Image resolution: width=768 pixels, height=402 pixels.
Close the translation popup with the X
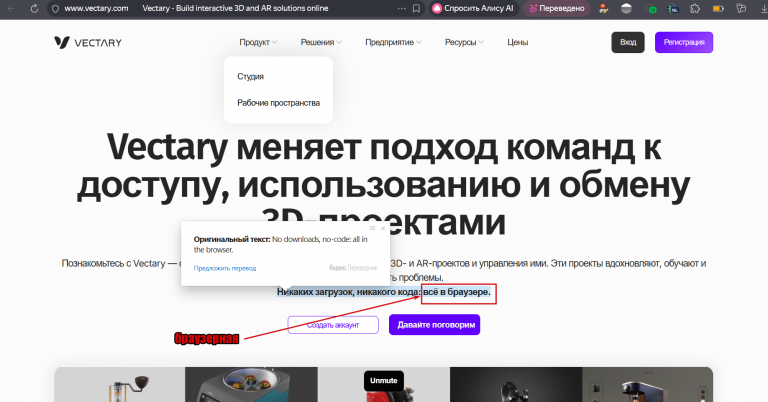click(383, 228)
